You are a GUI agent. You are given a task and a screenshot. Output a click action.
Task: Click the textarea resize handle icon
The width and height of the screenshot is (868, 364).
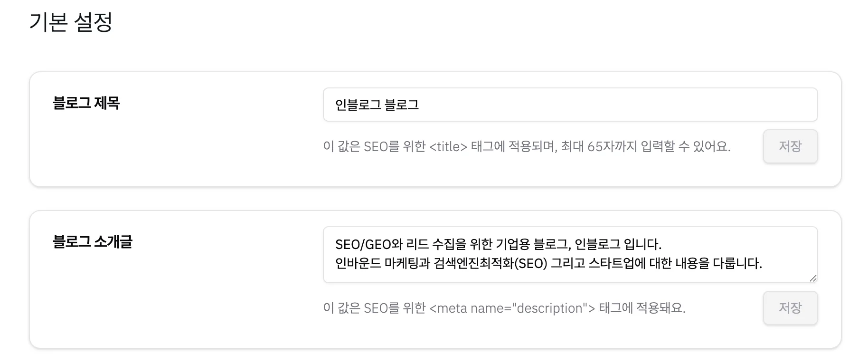pyautogui.click(x=812, y=278)
